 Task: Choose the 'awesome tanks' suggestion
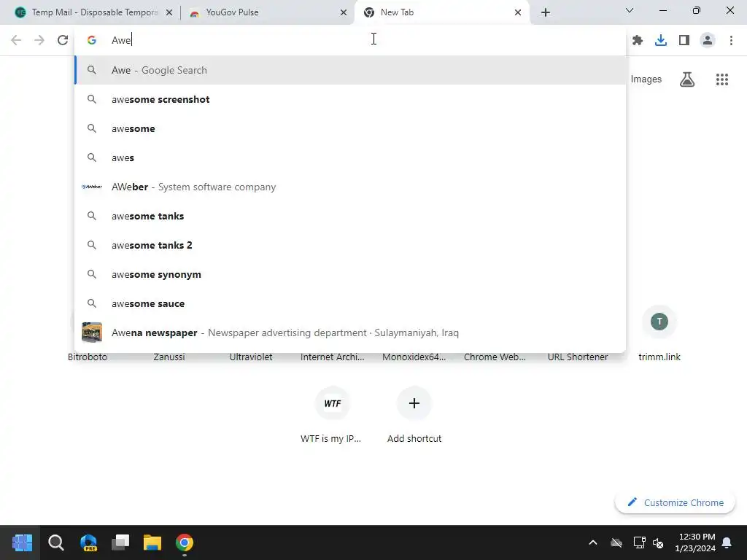tap(350, 216)
